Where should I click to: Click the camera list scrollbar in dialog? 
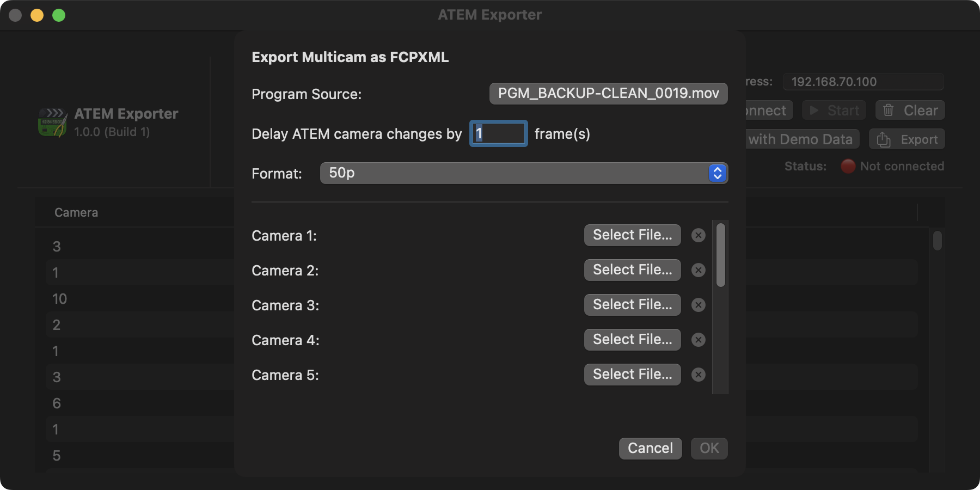pyautogui.click(x=721, y=255)
